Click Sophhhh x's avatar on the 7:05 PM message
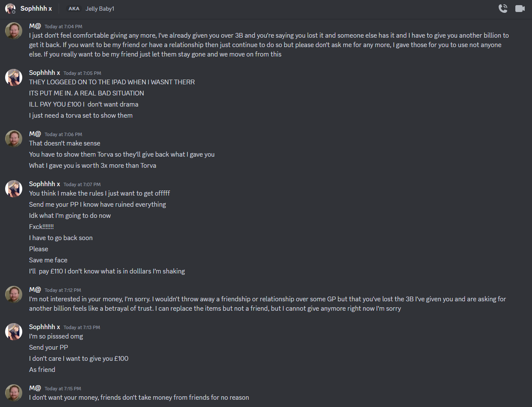The height and width of the screenshot is (407, 532). (x=14, y=77)
